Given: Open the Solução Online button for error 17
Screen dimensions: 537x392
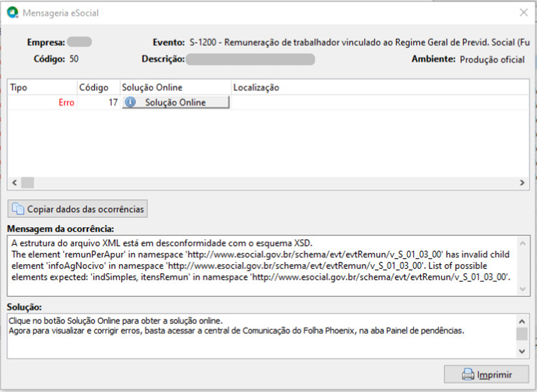Looking at the screenshot, I should click(x=176, y=102).
